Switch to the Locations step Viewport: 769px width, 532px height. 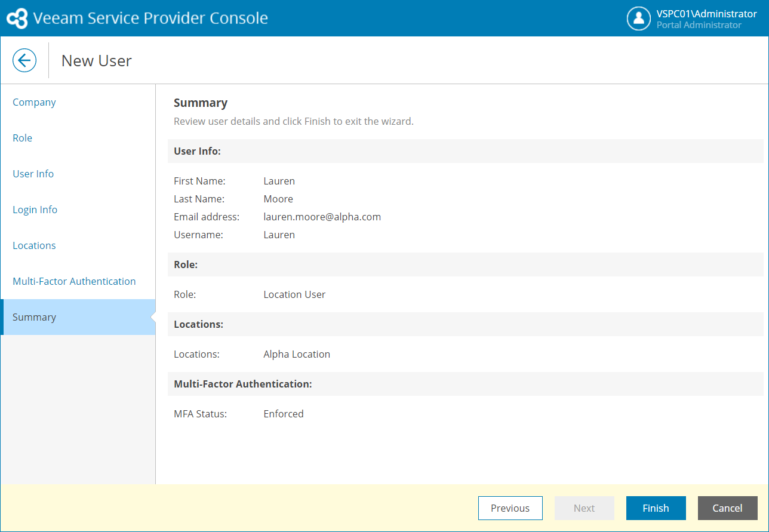tap(34, 245)
